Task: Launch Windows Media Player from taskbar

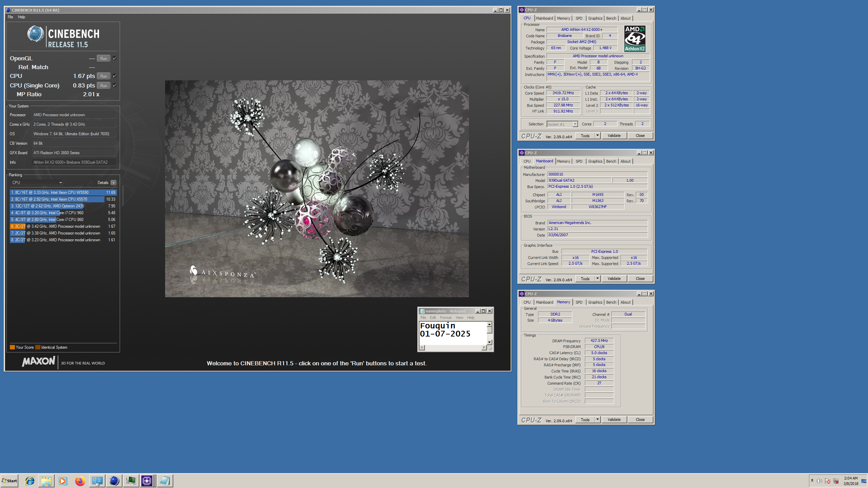Action: point(63,481)
